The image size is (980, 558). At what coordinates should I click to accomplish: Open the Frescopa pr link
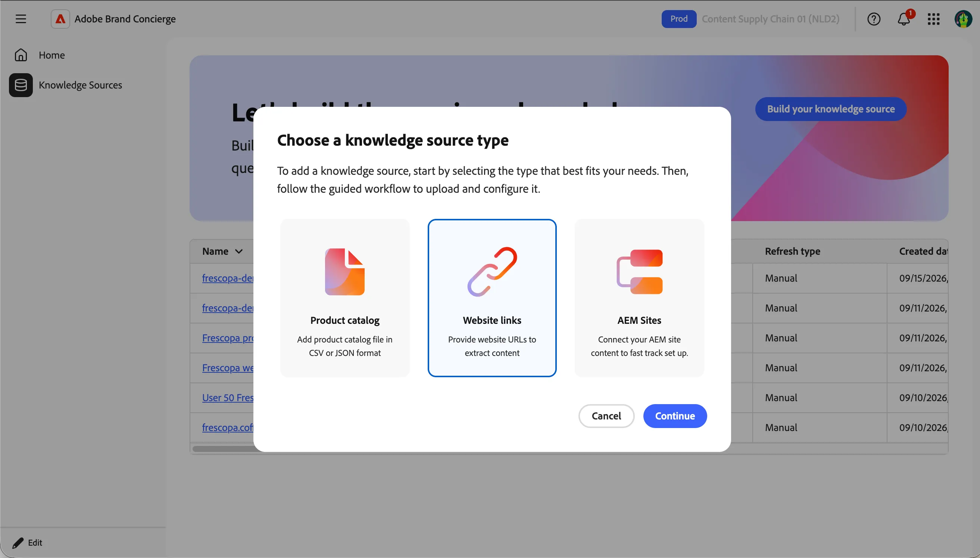(x=228, y=338)
